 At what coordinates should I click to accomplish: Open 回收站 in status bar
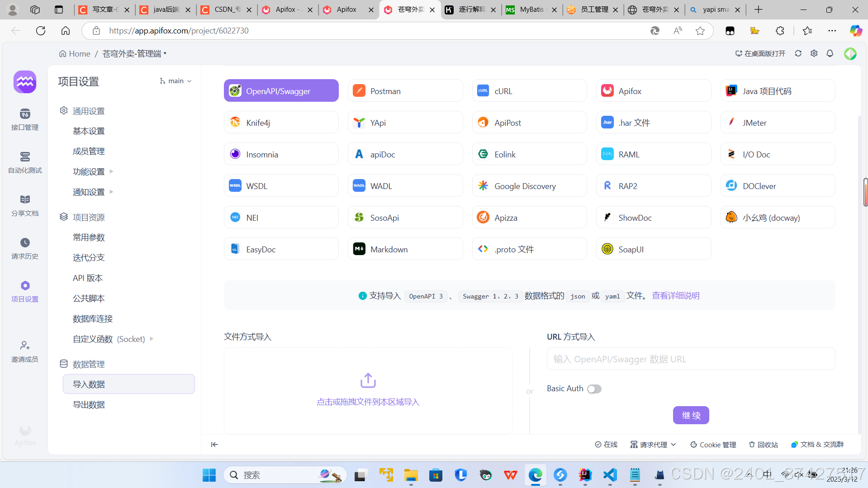tap(764, 445)
